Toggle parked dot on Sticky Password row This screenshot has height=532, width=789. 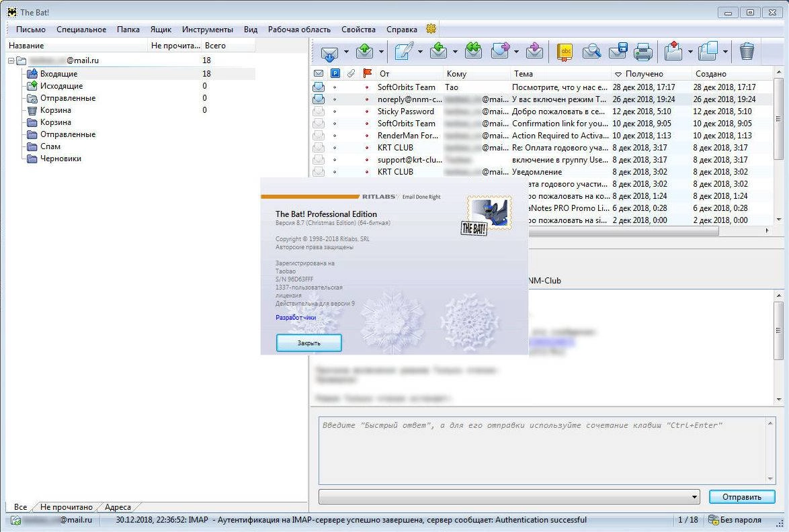(335, 112)
